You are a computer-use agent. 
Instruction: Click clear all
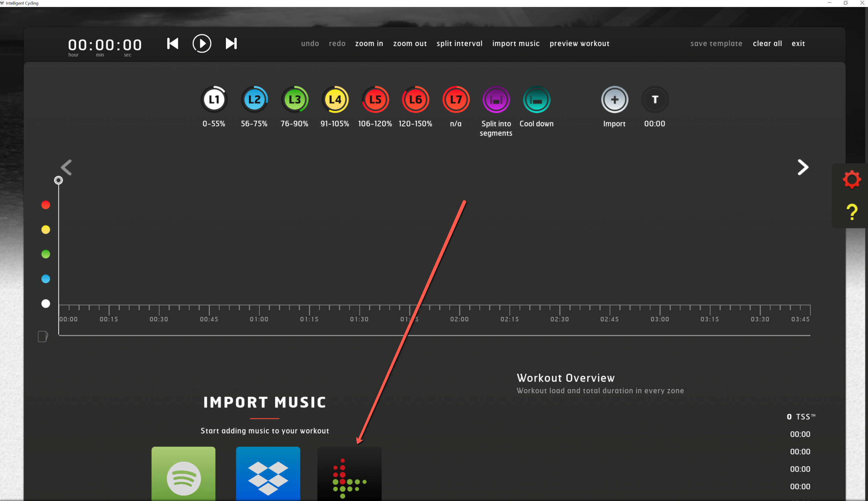(767, 44)
